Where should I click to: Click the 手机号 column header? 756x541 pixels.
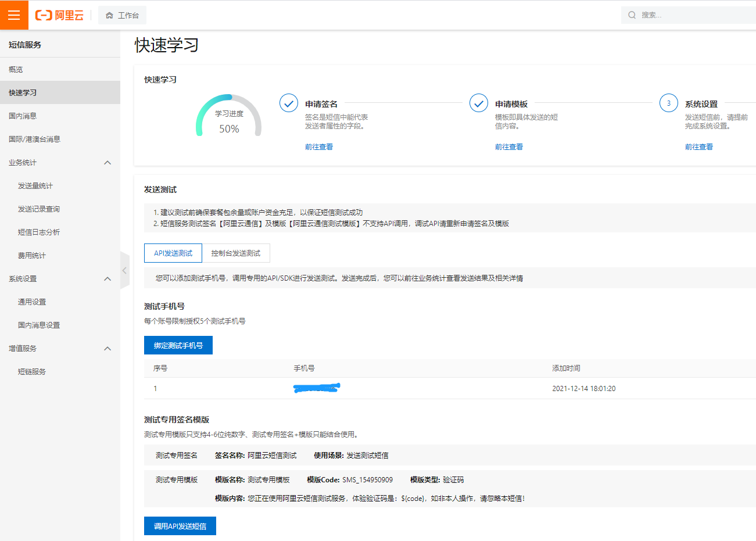(x=304, y=368)
